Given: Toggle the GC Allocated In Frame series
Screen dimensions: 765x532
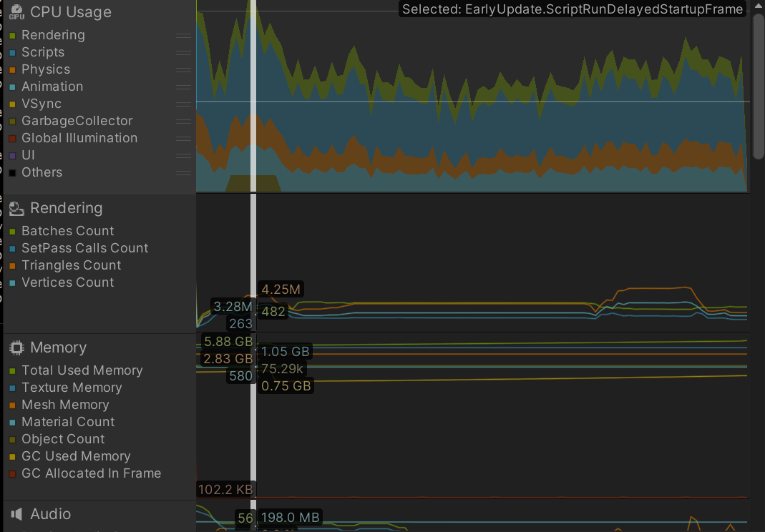Looking at the screenshot, I should 13,474.
